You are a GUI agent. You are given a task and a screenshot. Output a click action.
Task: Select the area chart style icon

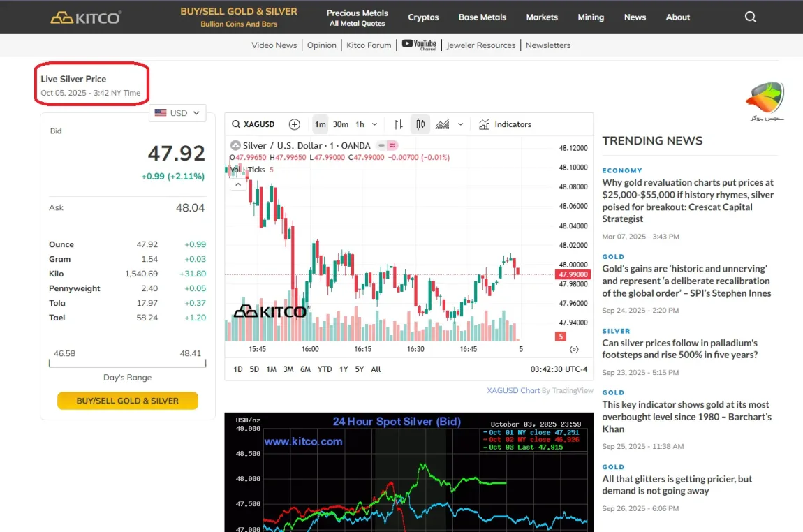[442, 124]
